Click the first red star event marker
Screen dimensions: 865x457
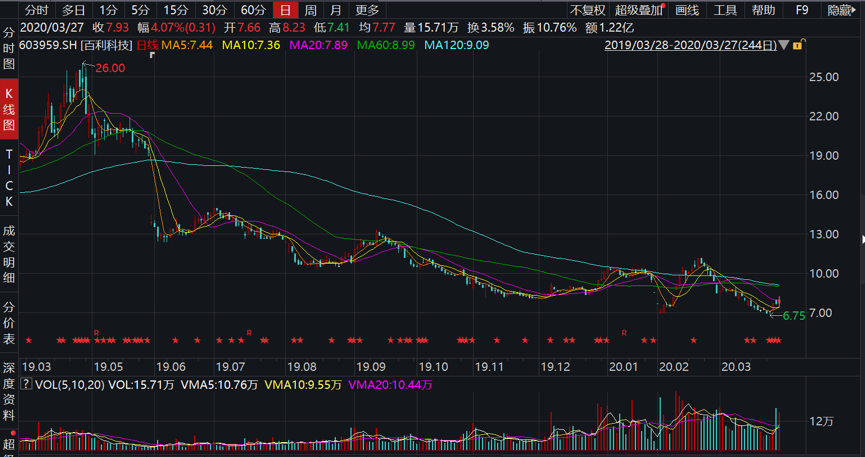click(29, 342)
